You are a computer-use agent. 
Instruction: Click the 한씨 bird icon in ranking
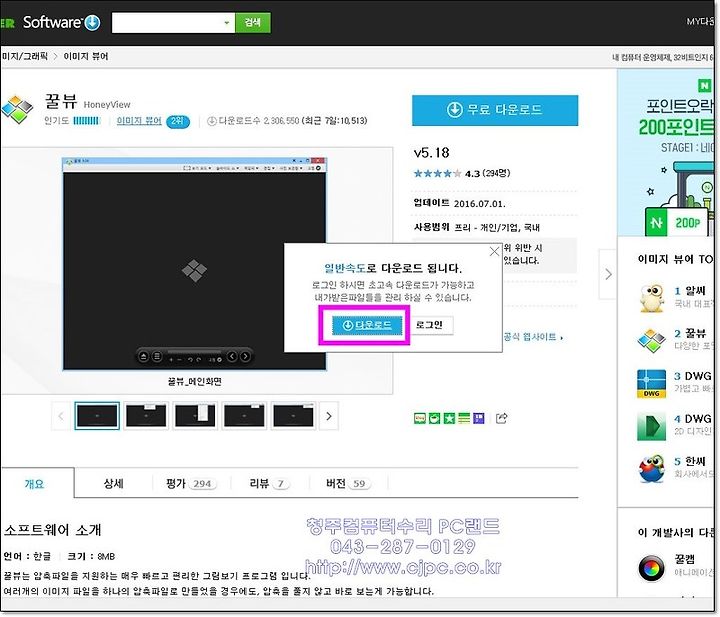pyautogui.click(x=652, y=469)
